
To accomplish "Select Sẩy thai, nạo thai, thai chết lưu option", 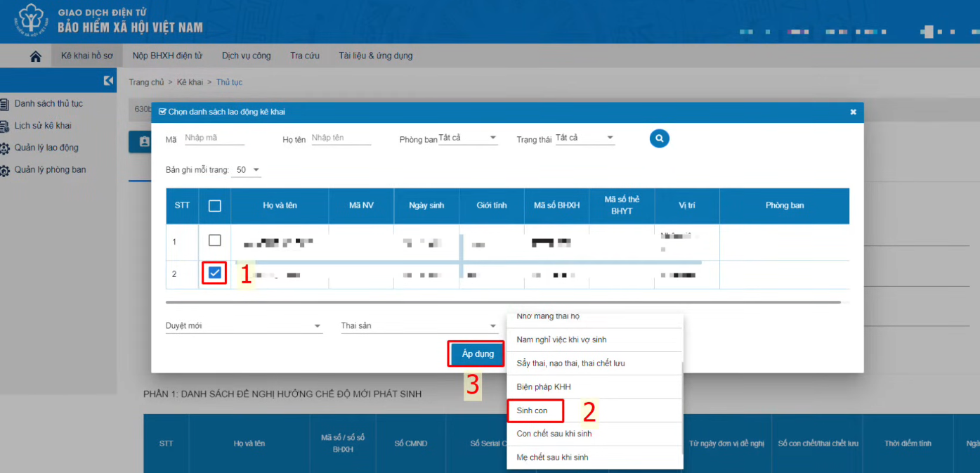I will click(594, 363).
